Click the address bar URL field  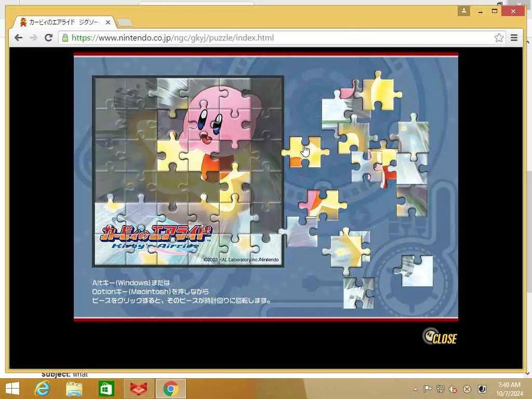pos(282,37)
